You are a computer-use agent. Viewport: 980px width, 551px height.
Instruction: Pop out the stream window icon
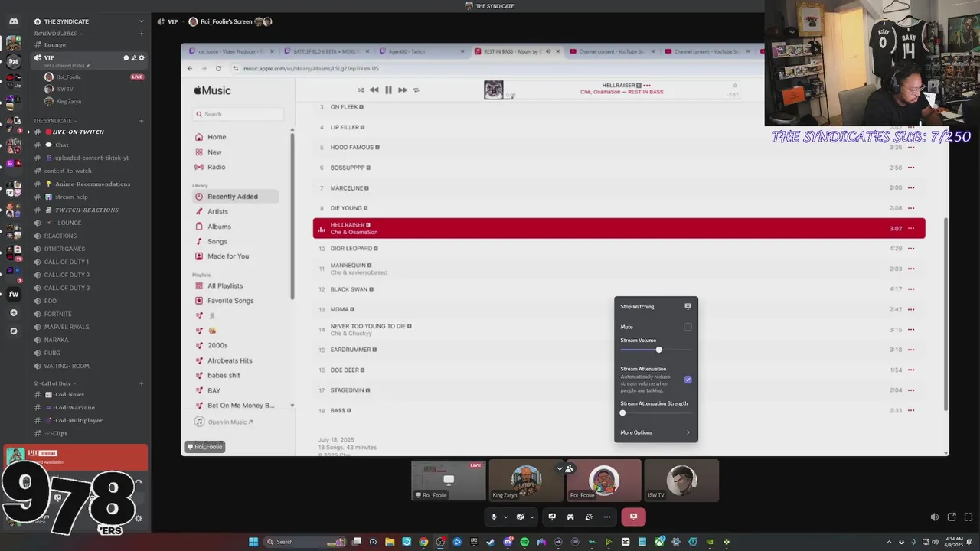[952, 517]
